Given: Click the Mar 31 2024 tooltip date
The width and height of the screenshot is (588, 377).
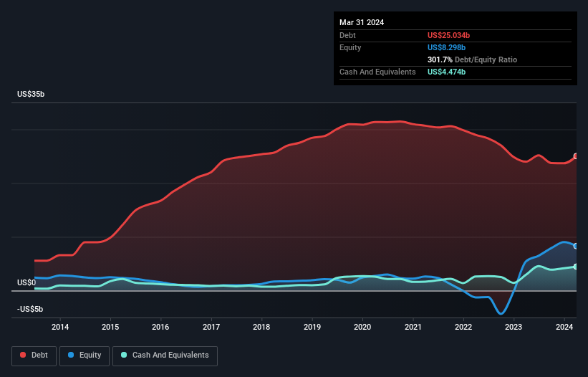Looking at the screenshot, I should [x=362, y=22].
